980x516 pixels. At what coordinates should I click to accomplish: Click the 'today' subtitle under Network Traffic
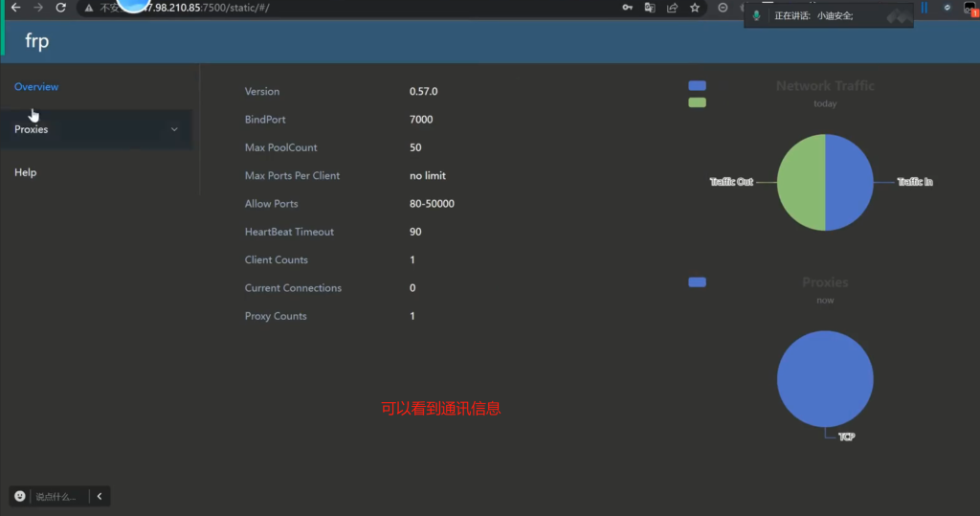click(825, 103)
